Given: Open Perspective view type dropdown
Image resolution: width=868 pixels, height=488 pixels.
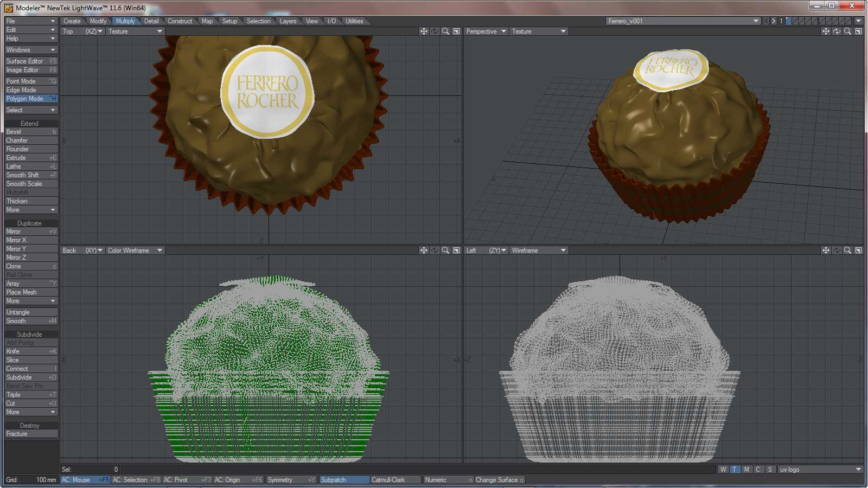Looking at the screenshot, I should pos(486,31).
